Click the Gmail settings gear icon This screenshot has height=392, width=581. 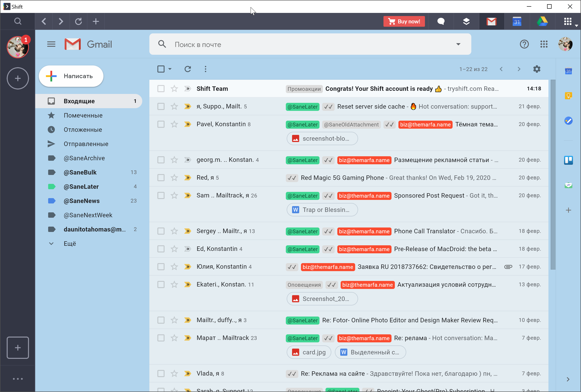coord(536,69)
